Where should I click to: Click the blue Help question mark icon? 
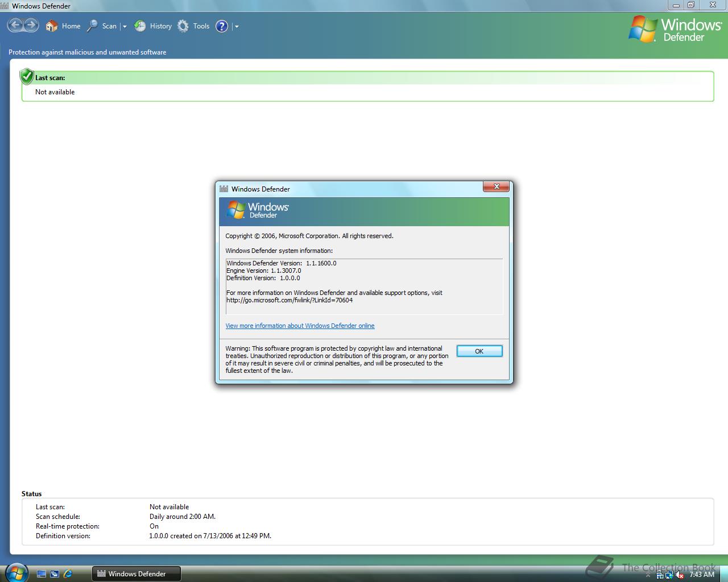[x=222, y=26]
